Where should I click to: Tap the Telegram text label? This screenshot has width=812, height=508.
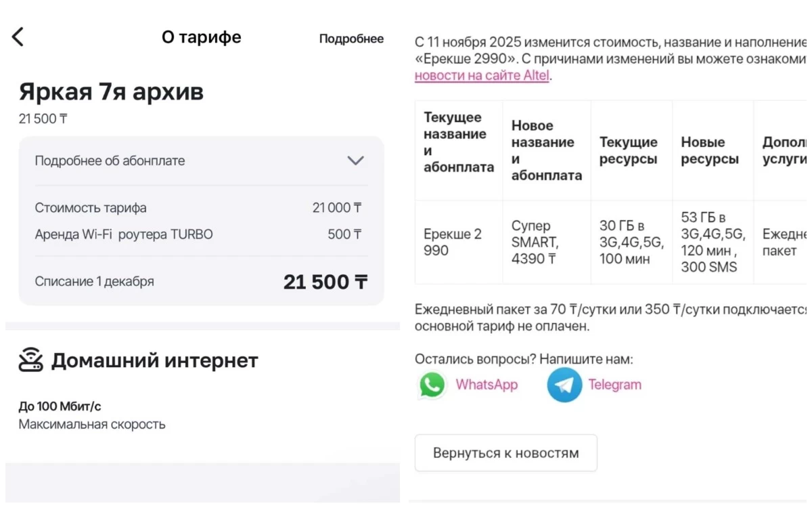tap(614, 385)
